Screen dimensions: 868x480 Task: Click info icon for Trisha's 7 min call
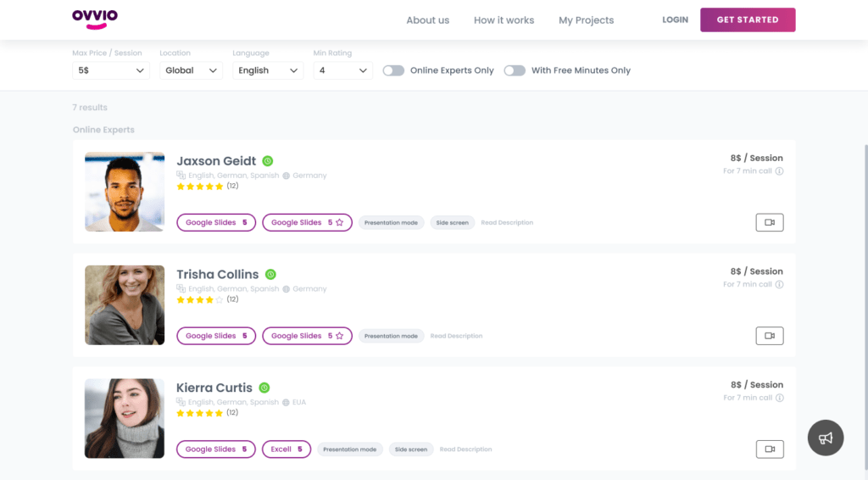click(779, 285)
